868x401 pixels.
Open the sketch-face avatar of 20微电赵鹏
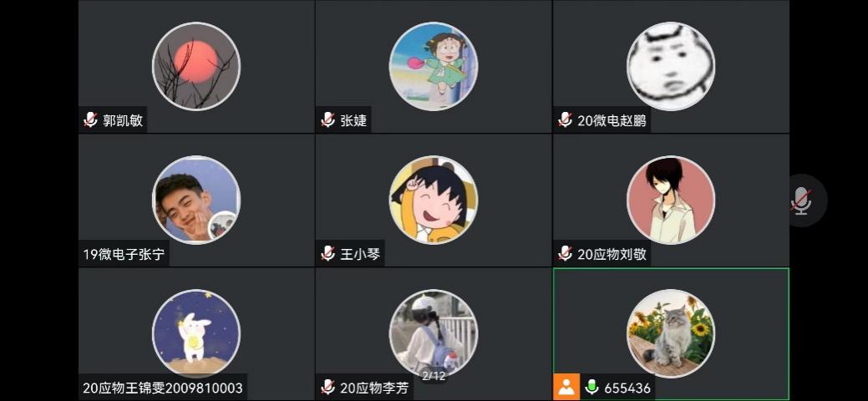click(671, 67)
